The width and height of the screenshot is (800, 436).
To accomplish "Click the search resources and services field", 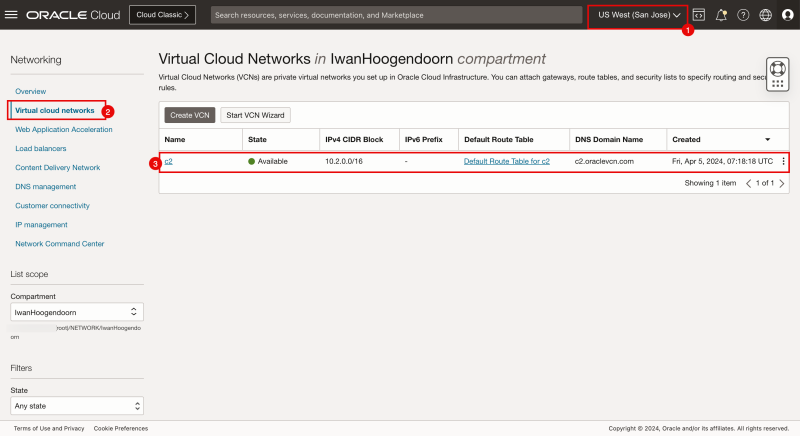I will (x=396, y=15).
